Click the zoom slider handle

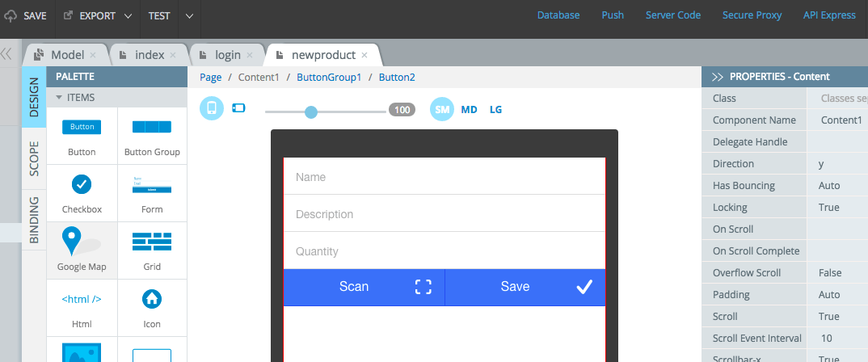(x=311, y=112)
